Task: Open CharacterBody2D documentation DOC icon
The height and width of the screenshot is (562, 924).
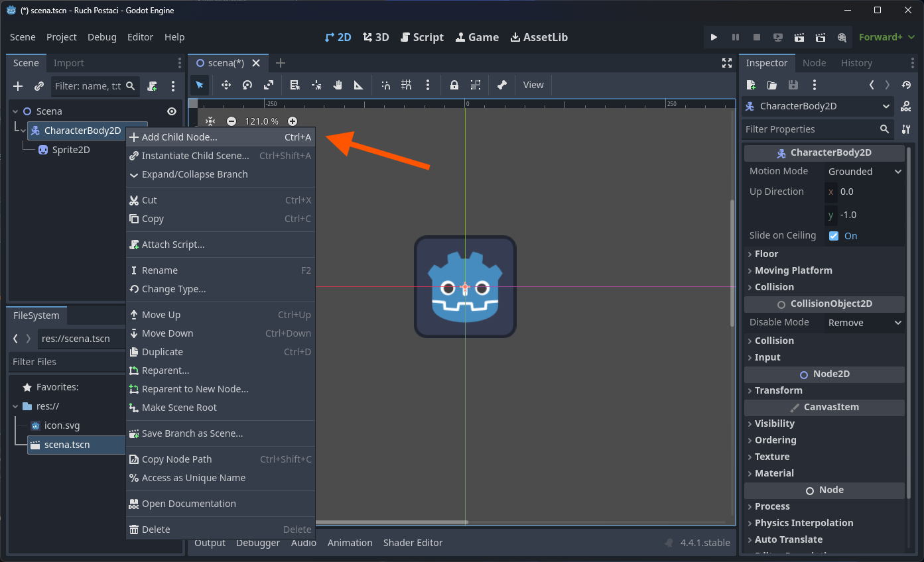Action: pos(905,107)
